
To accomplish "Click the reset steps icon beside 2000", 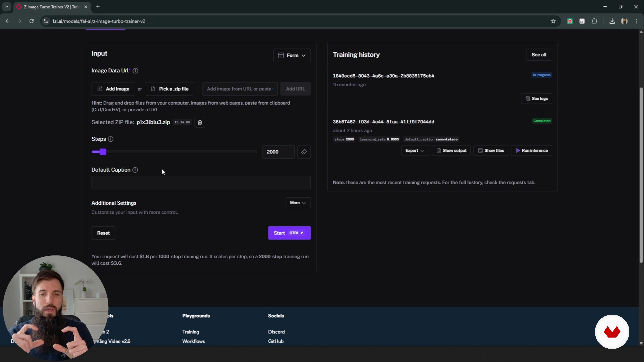I will (304, 152).
